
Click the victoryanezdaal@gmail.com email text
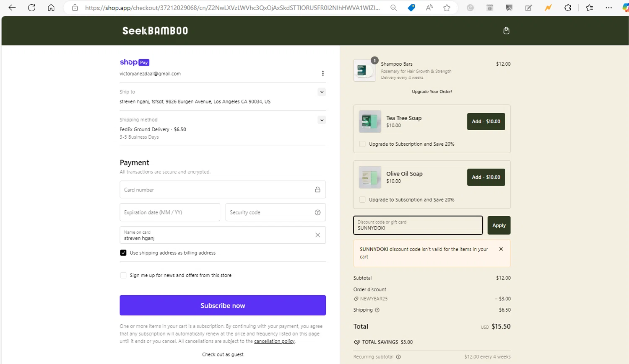150,74
